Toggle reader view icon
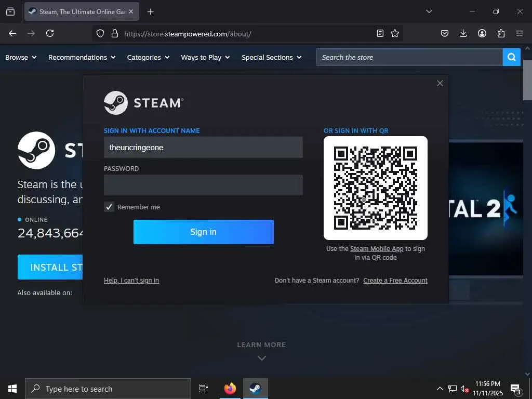532x399 pixels. 380,33
